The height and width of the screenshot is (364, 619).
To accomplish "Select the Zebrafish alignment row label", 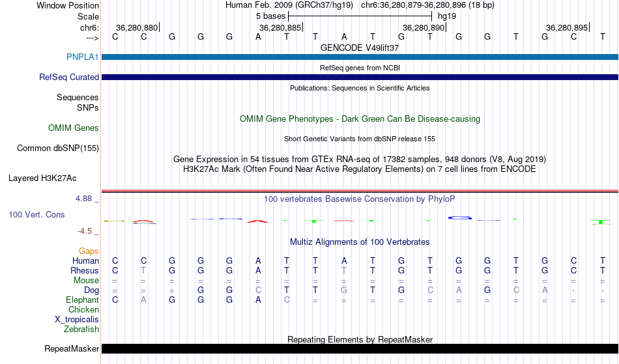I will 81,329.
